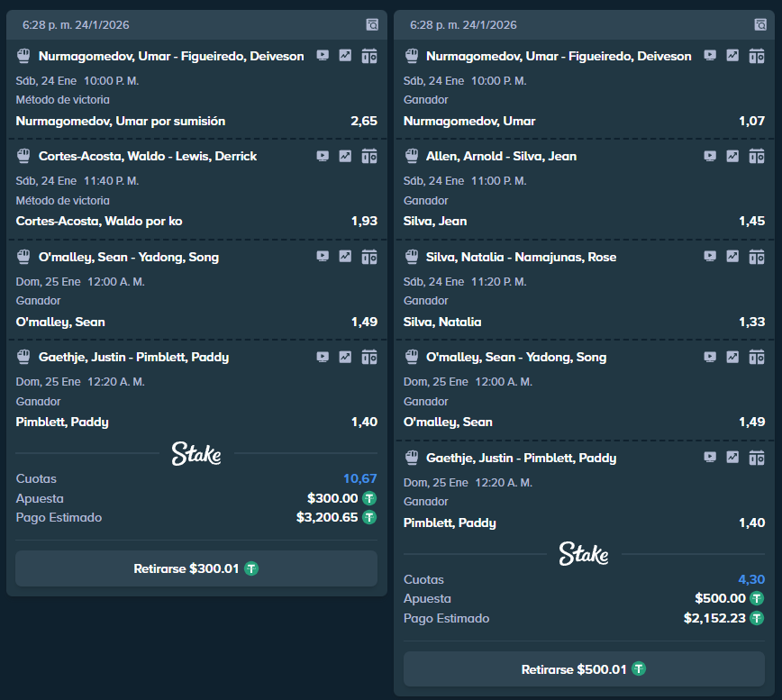
Task: Click the 1,93 odds value
Action: coord(365,222)
